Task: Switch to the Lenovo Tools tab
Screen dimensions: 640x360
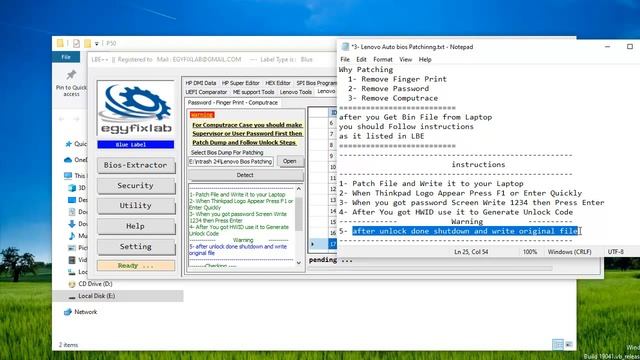Action: tap(296, 92)
